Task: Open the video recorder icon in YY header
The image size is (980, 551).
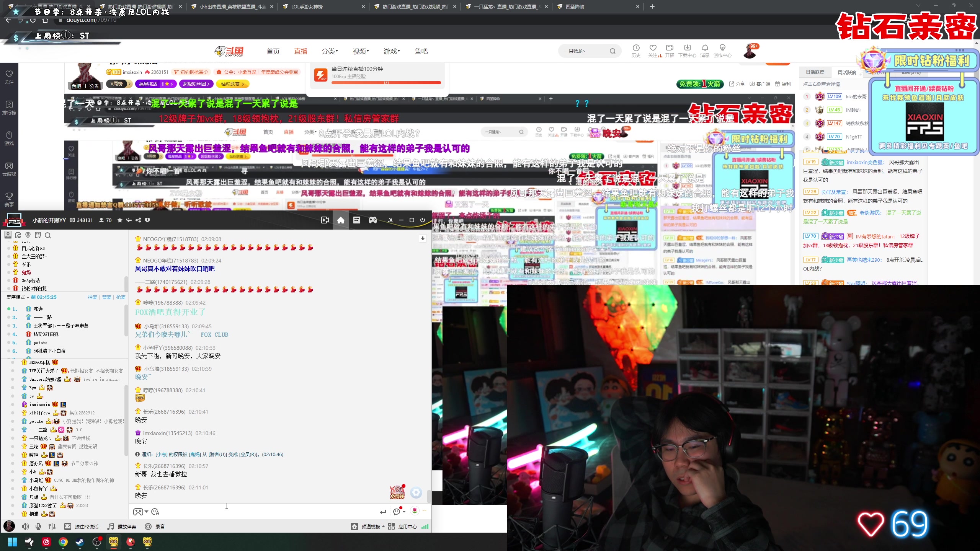Action: point(325,220)
